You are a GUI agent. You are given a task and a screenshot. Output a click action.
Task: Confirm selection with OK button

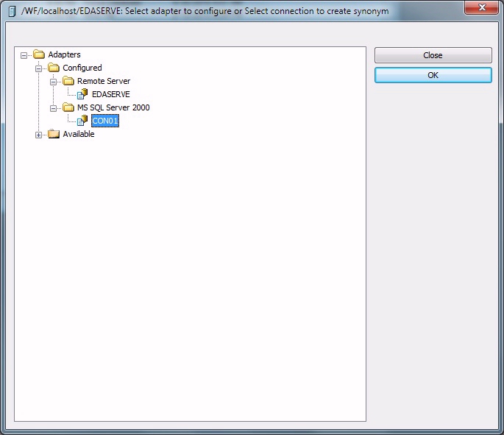(433, 75)
